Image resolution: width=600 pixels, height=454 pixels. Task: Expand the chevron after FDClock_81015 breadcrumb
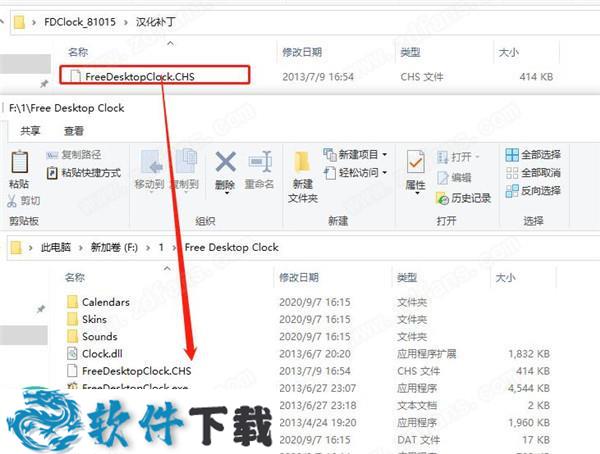click(x=126, y=23)
